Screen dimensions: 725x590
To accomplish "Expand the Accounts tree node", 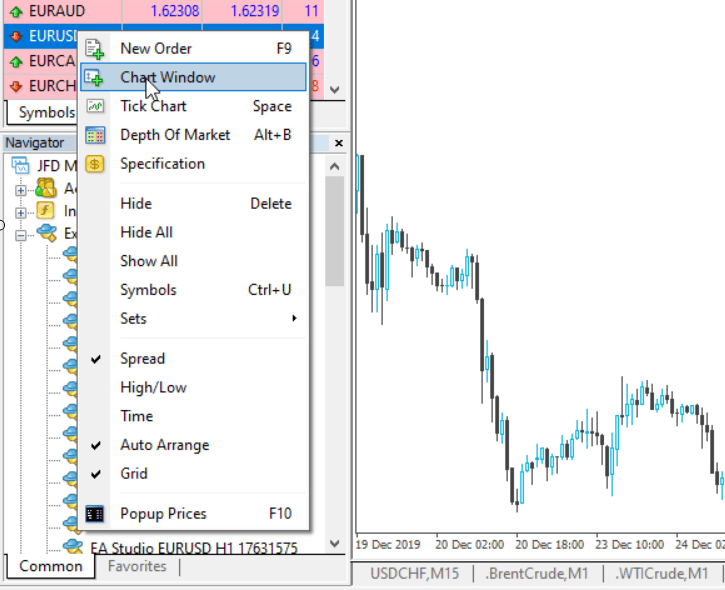I will pyautogui.click(x=21, y=189).
